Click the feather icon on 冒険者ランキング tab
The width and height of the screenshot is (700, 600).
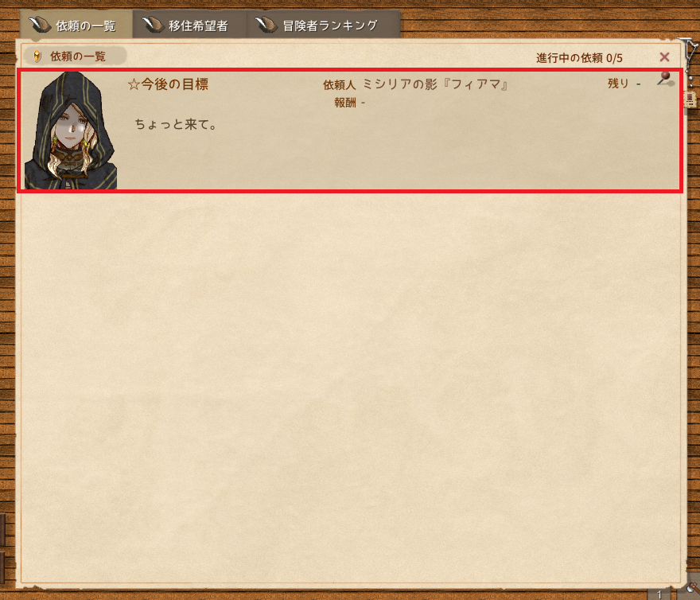coord(266,25)
